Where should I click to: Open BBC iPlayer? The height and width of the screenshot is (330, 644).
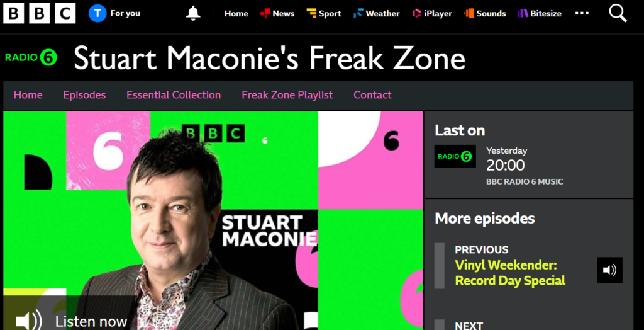(432, 14)
